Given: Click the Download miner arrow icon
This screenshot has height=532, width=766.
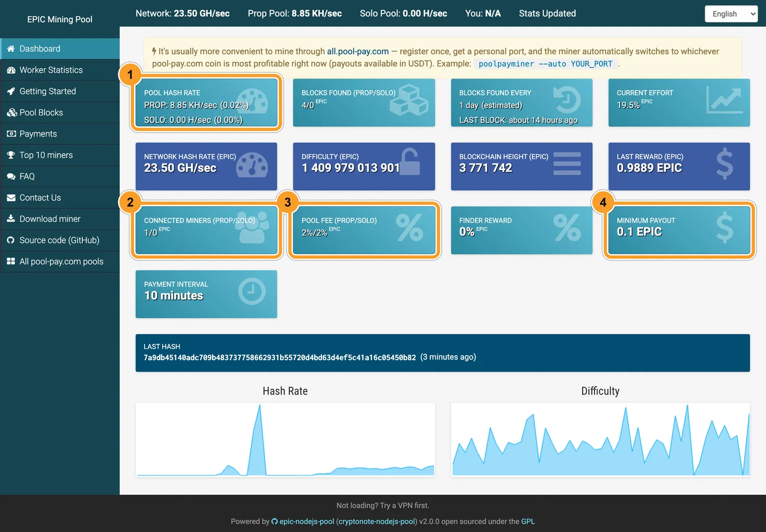Looking at the screenshot, I should 11,219.
